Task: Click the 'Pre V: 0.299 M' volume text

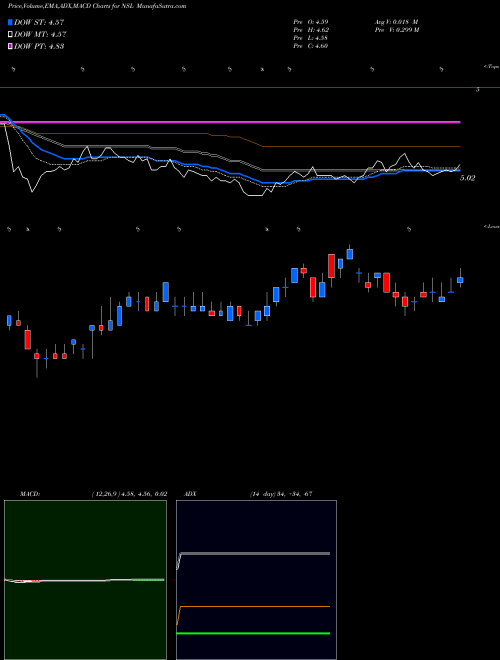Action: 396,30
